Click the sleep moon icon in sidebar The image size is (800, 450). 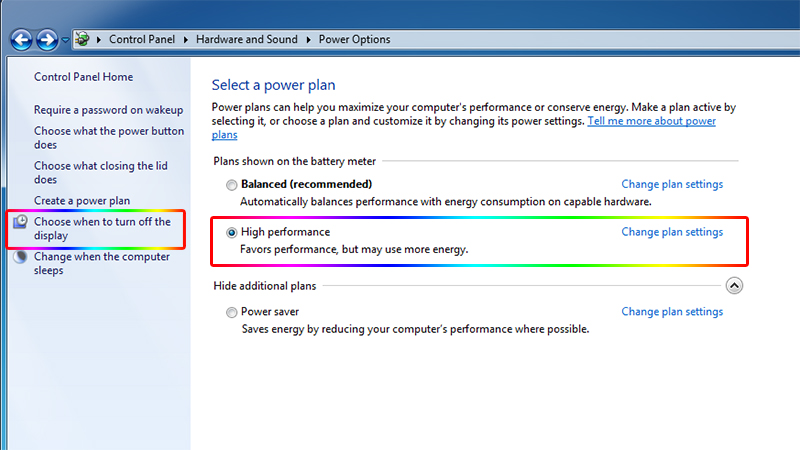[x=20, y=257]
